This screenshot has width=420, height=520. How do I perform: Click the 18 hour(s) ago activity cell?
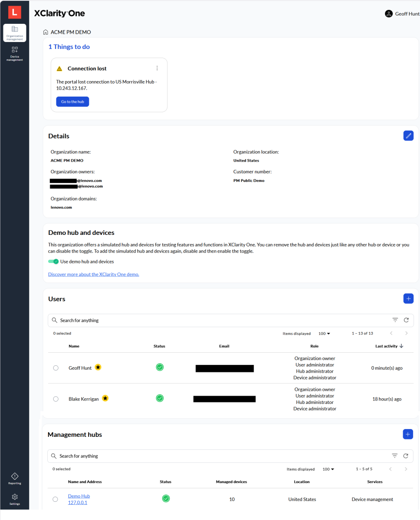point(387,399)
